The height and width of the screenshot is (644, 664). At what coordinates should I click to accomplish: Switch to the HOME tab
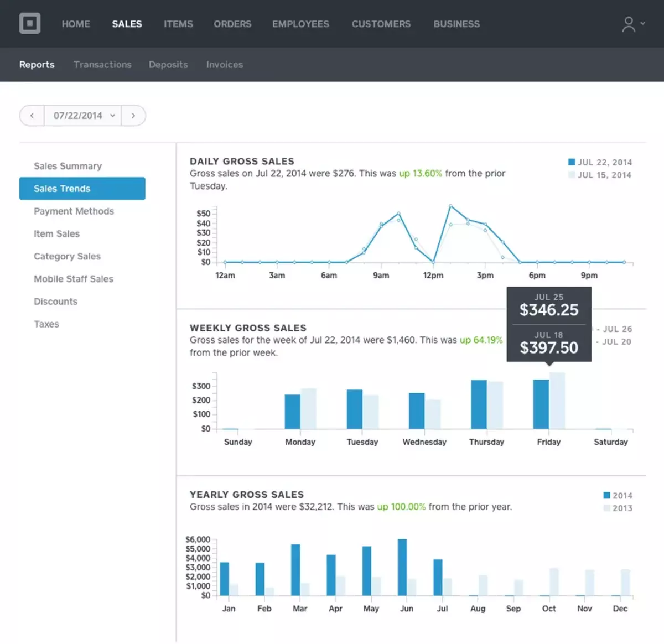click(x=76, y=24)
